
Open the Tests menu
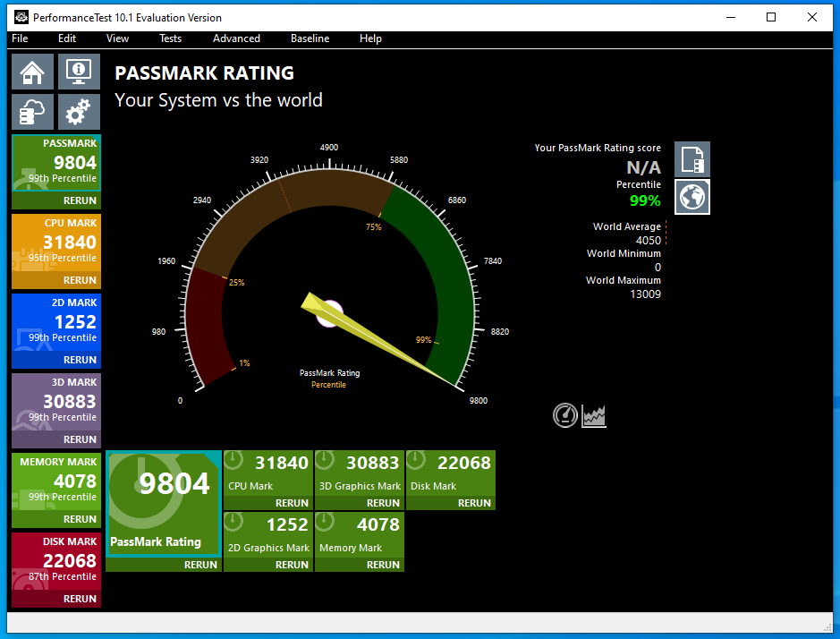click(170, 38)
